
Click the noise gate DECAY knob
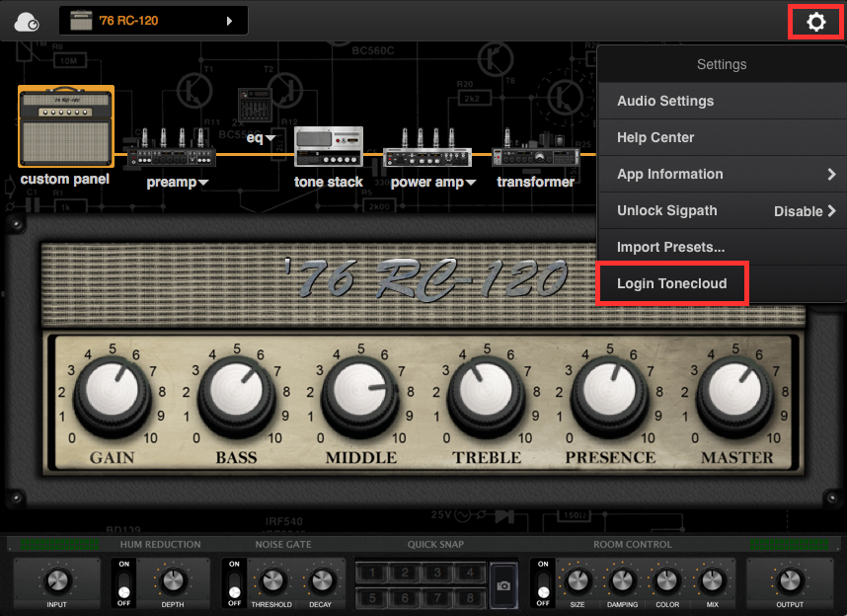[x=321, y=580]
